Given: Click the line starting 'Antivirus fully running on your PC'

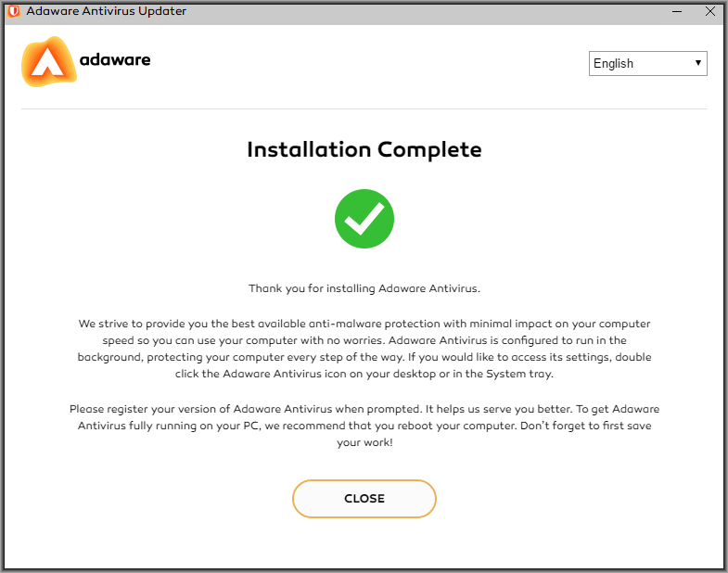Looking at the screenshot, I should pyautogui.click(x=364, y=426).
